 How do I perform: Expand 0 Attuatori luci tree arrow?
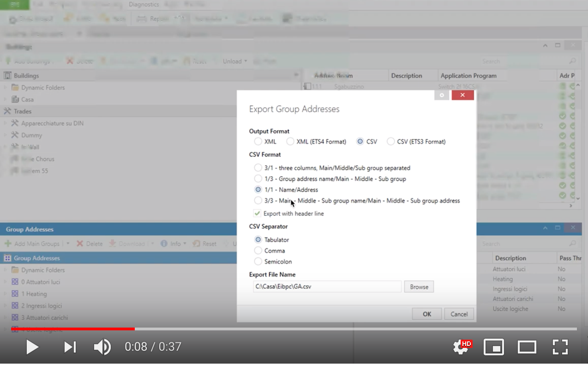(x=6, y=282)
